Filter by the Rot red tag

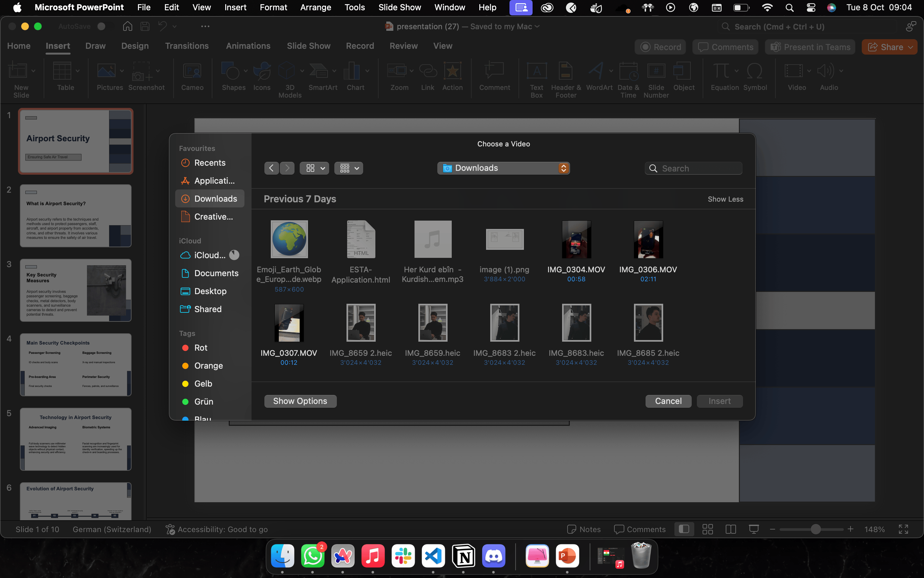coord(209,348)
